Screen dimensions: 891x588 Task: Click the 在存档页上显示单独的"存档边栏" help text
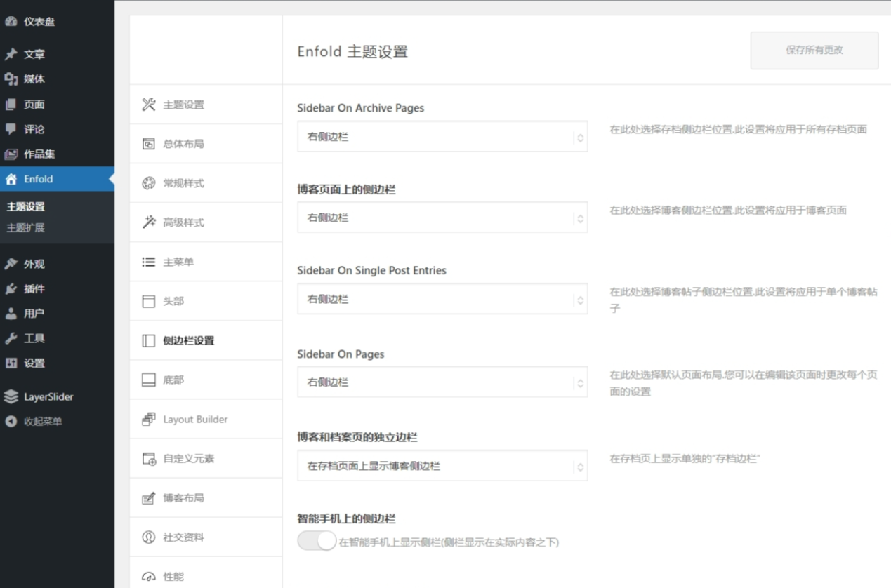[685, 459]
